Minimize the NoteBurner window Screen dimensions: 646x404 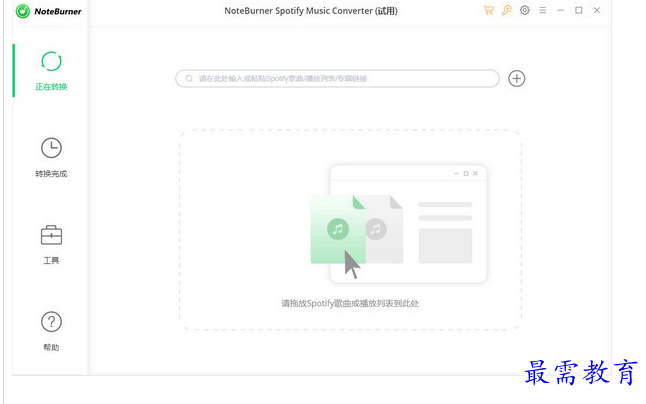pyautogui.click(x=561, y=10)
